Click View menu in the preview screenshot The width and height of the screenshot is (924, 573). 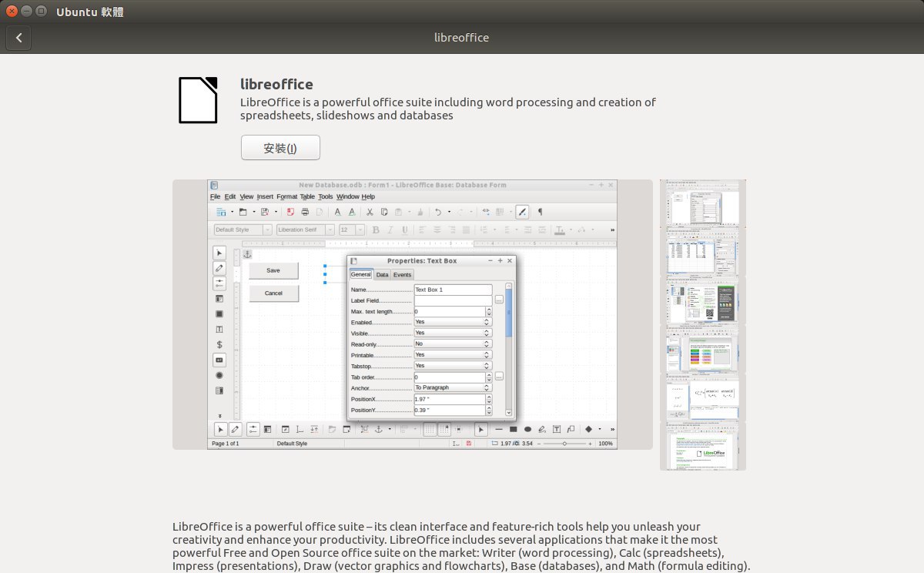[246, 196]
